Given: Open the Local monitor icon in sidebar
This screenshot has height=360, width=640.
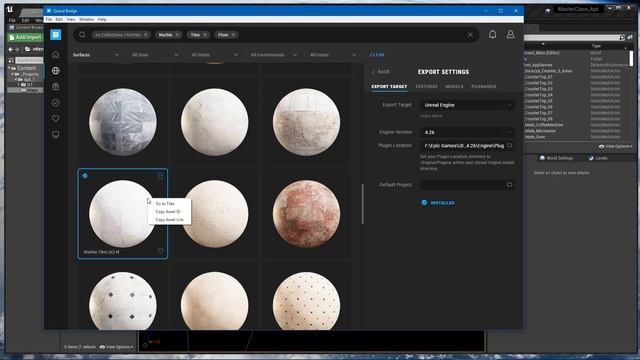Looking at the screenshot, I should (x=56, y=134).
